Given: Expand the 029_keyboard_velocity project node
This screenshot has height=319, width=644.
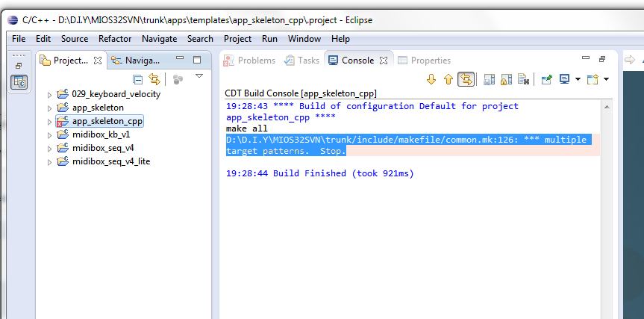Looking at the screenshot, I should click(50, 95).
